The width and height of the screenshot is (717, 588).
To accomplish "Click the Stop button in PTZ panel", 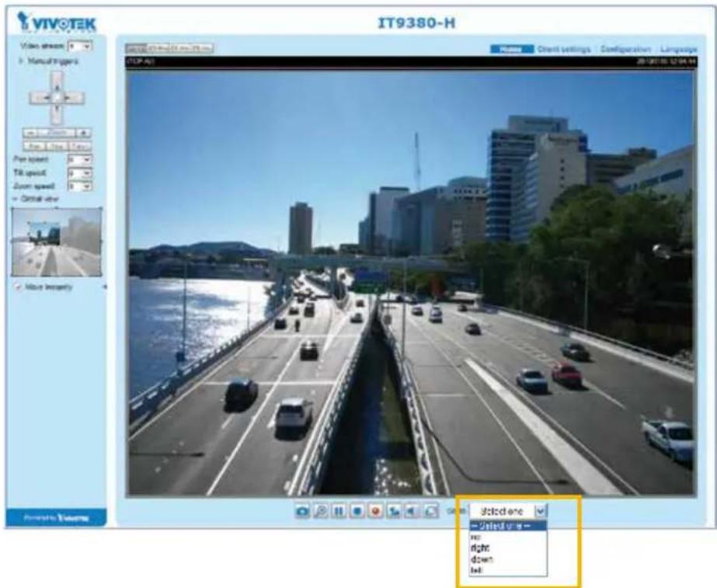I will (57, 146).
